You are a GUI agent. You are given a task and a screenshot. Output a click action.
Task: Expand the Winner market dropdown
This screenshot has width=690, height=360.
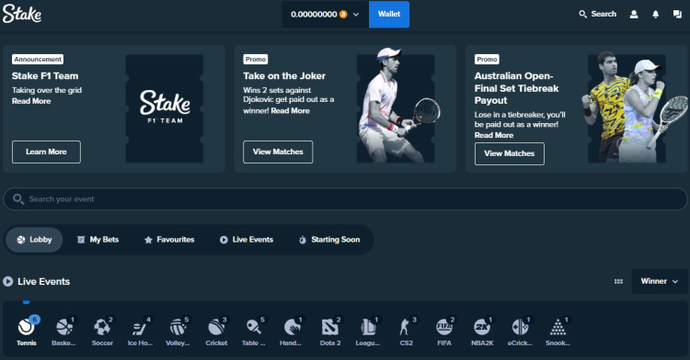659,281
